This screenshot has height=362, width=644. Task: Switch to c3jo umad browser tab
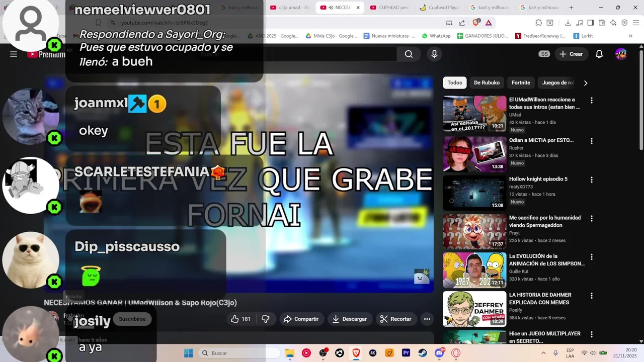290,8
